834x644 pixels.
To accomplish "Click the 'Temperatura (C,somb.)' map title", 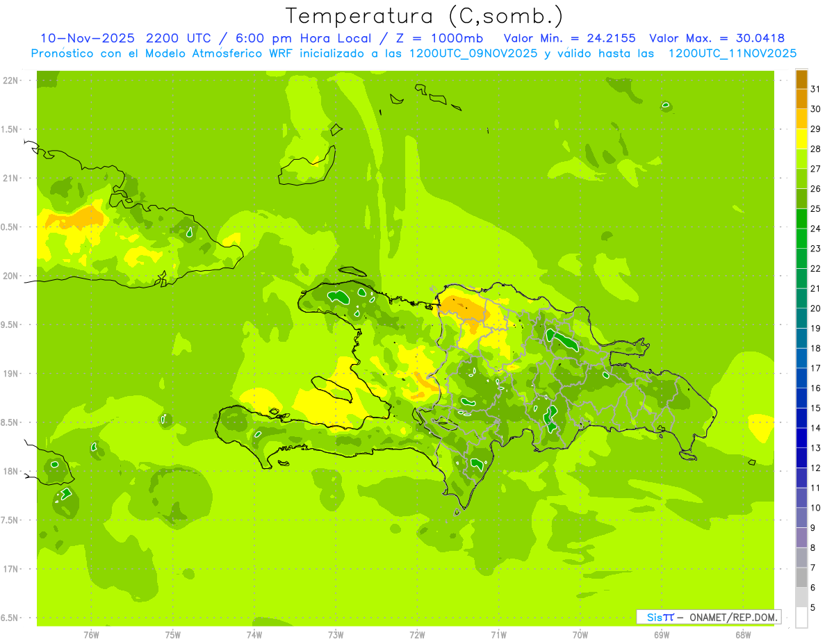I will pyautogui.click(x=424, y=16).
